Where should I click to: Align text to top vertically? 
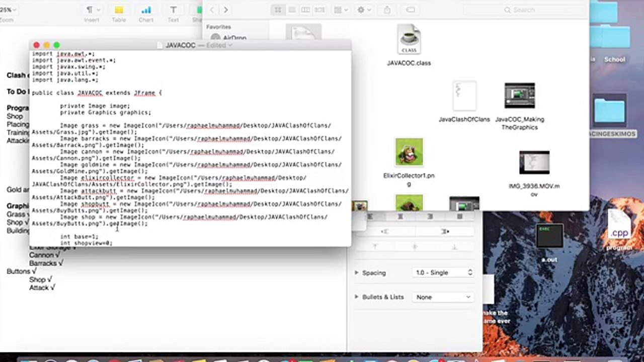click(375, 247)
